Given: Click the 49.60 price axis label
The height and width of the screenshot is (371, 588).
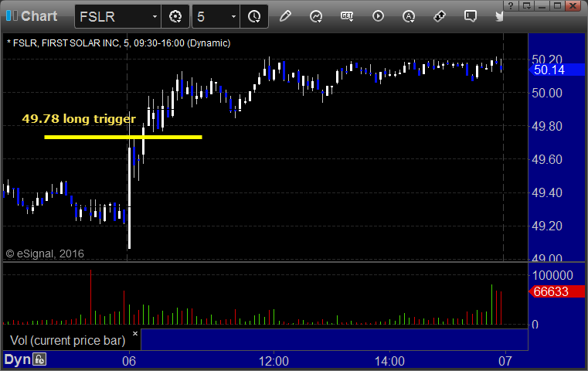Looking at the screenshot, I should click(547, 160).
